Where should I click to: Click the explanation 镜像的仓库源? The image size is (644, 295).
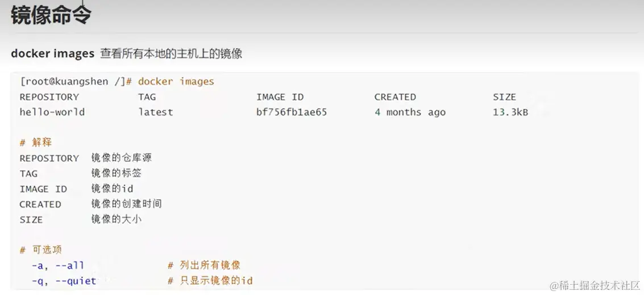pos(122,158)
